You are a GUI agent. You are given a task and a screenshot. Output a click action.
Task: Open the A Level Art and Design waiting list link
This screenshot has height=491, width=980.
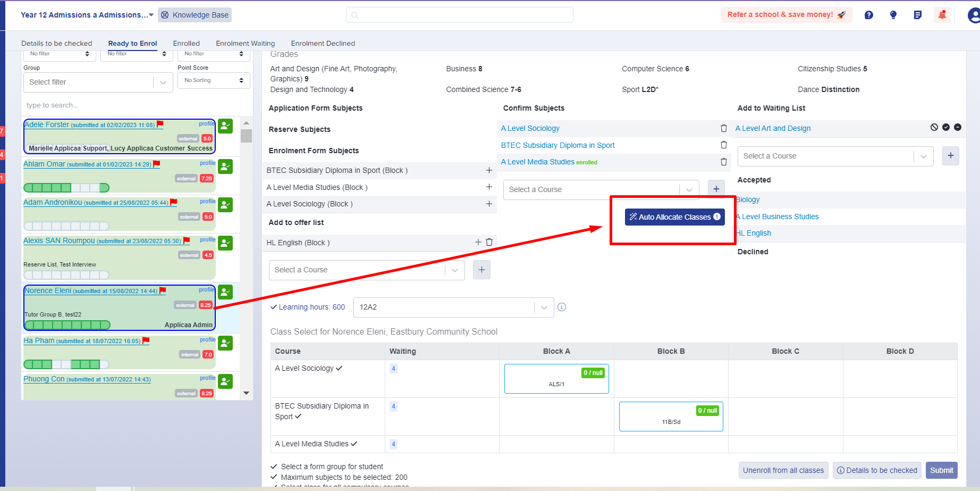point(773,128)
